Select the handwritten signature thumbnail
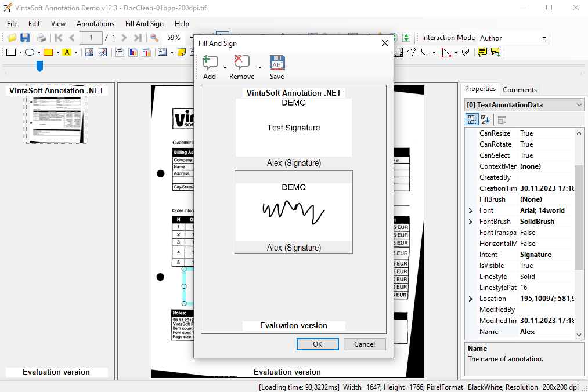The width and height of the screenshot is (588, 392). (x=294, y=212)
